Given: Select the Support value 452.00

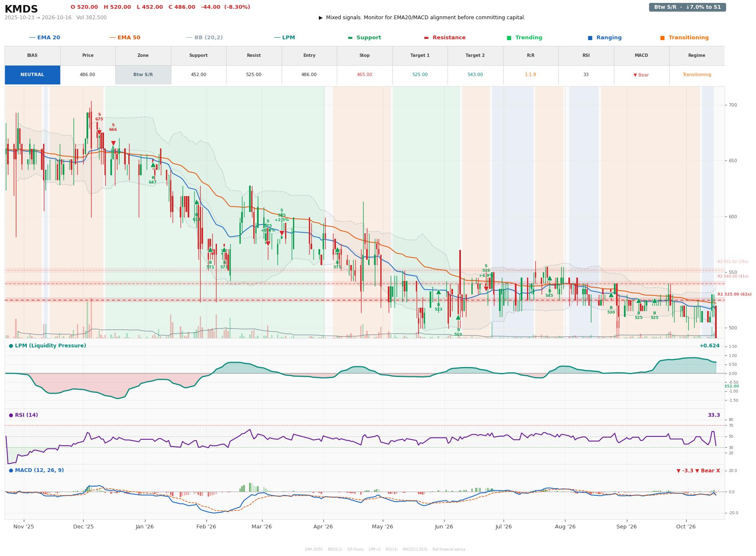Looking at the screenshot, I should pos(199,75).
